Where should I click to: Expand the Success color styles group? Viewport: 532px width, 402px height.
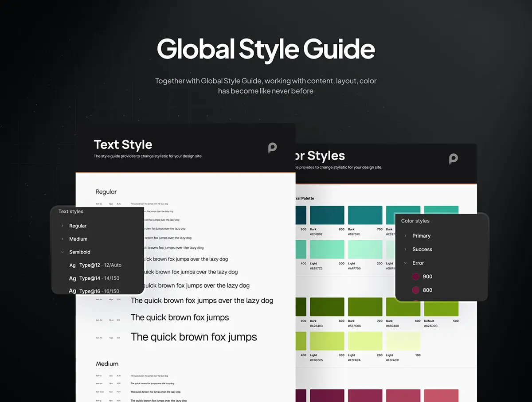click(405, 250)
